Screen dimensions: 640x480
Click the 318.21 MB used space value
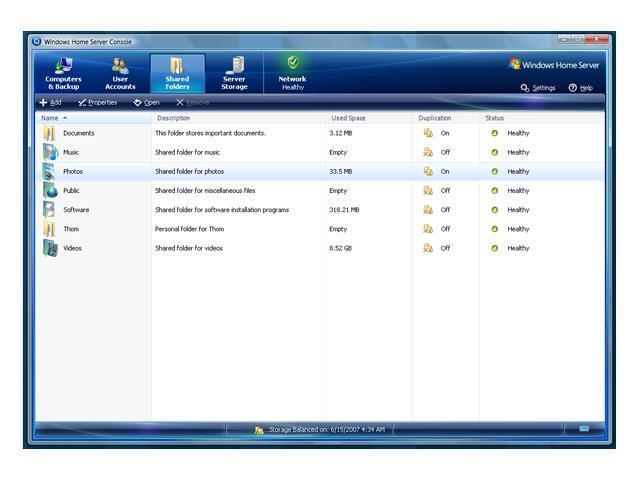tap(344, 210)
